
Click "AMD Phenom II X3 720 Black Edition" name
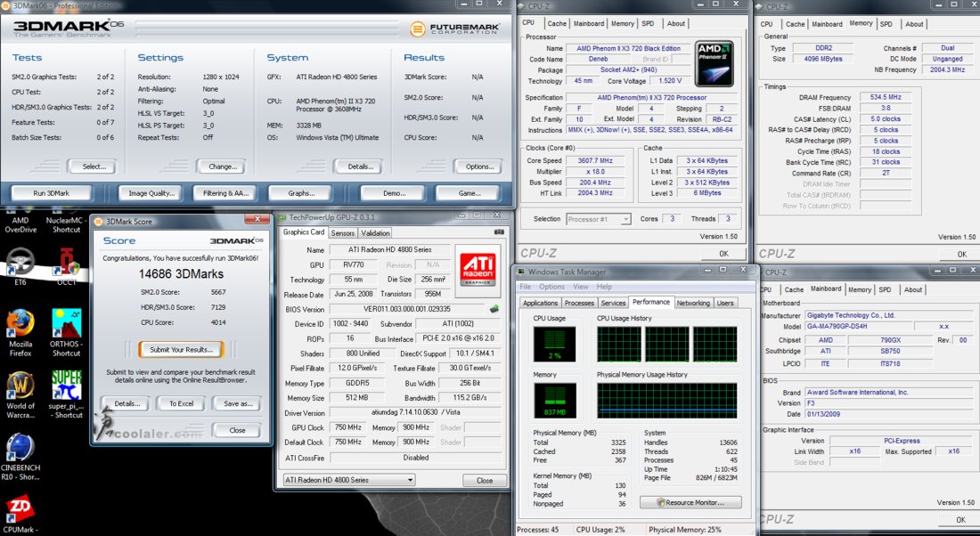[628, 48]
